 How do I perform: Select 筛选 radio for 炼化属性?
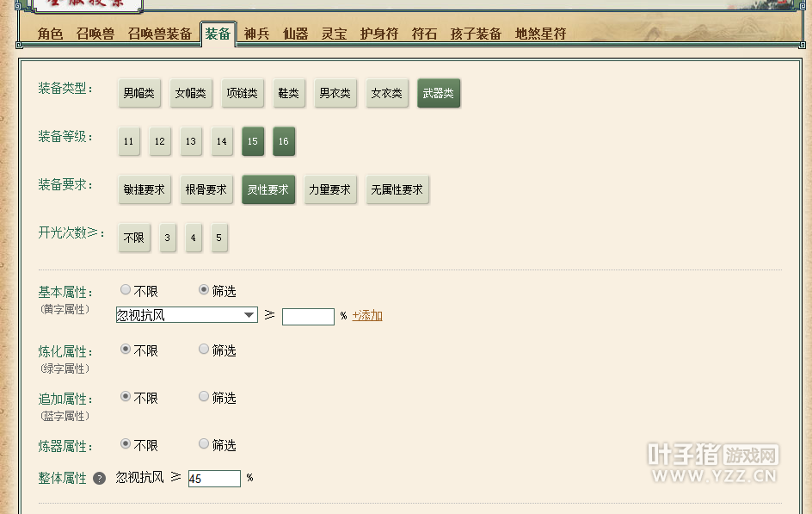tap(204, 350)
